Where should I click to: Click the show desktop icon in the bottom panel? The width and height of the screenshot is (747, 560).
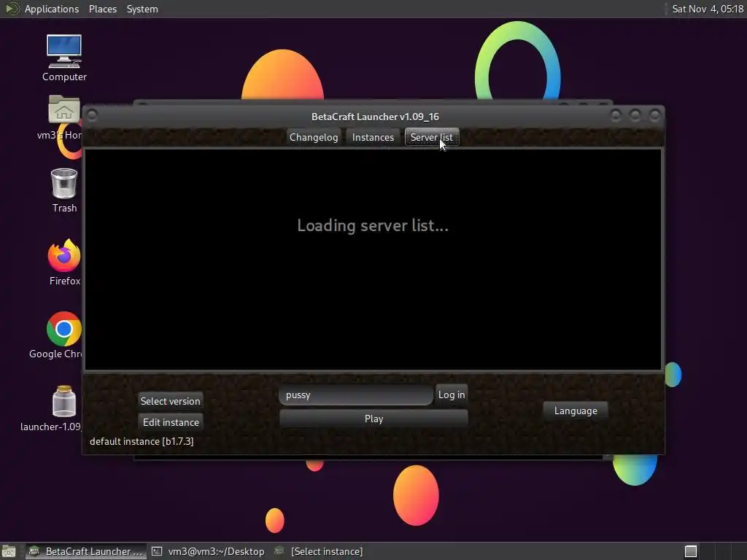coord(9,551)
